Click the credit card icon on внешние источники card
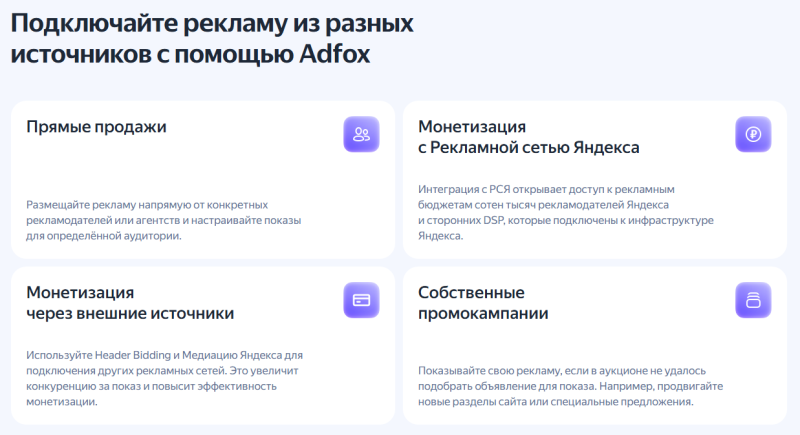The height and width of the screenshot is (435, 800). 361,300
